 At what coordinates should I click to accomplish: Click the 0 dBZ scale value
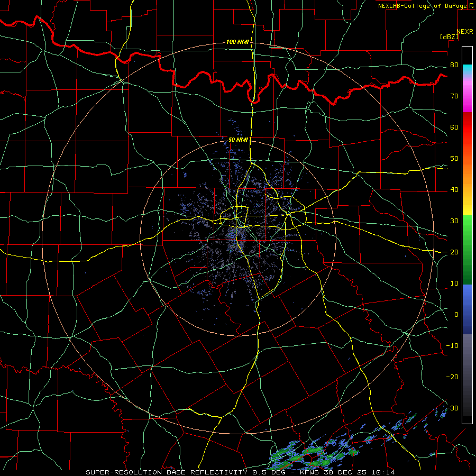pyautogui.click(x=456, y=315)
